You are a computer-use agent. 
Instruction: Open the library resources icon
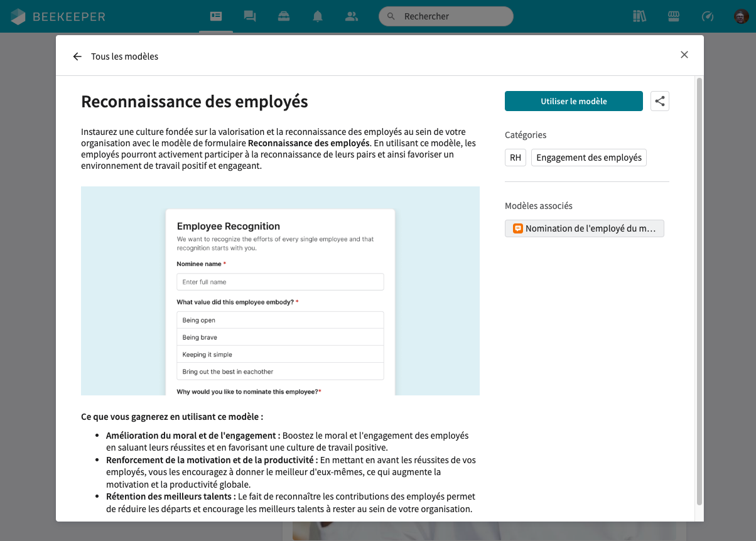pos(640,16)
